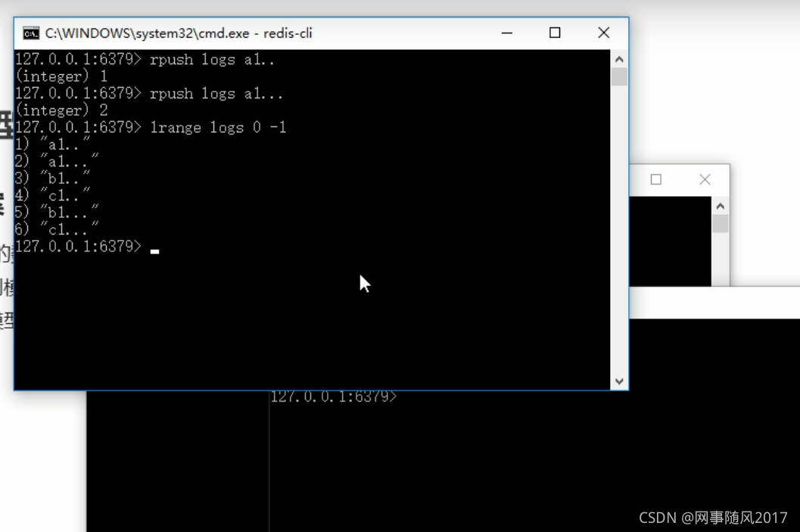800x532 pixels.
Task: Click scroll up arrow in redis-cli window
Action: (619, 59)
